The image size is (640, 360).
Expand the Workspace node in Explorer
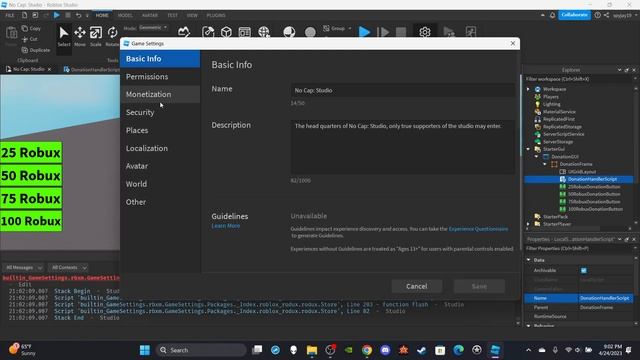point(528,89)
